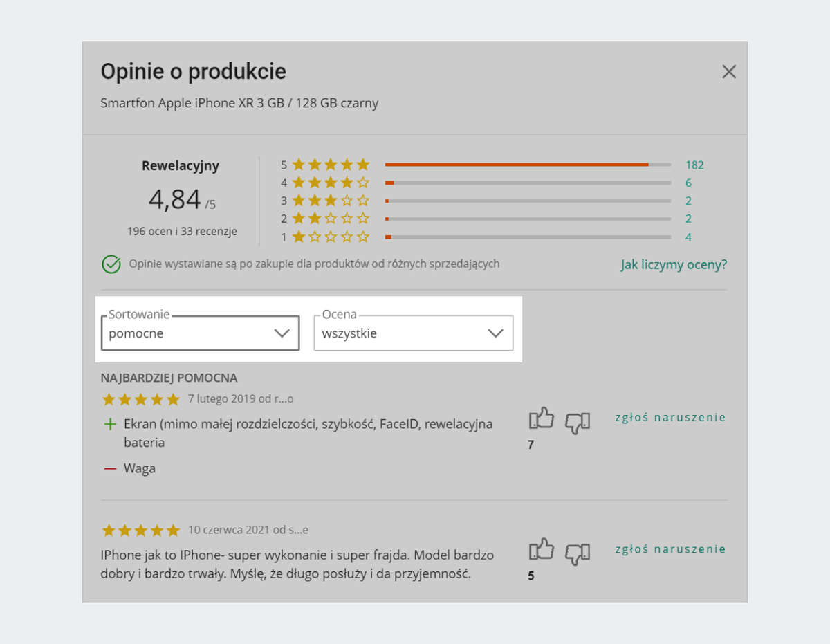Click the green plus advantages icon
This screenshot has height=644, width=830.
110,424
